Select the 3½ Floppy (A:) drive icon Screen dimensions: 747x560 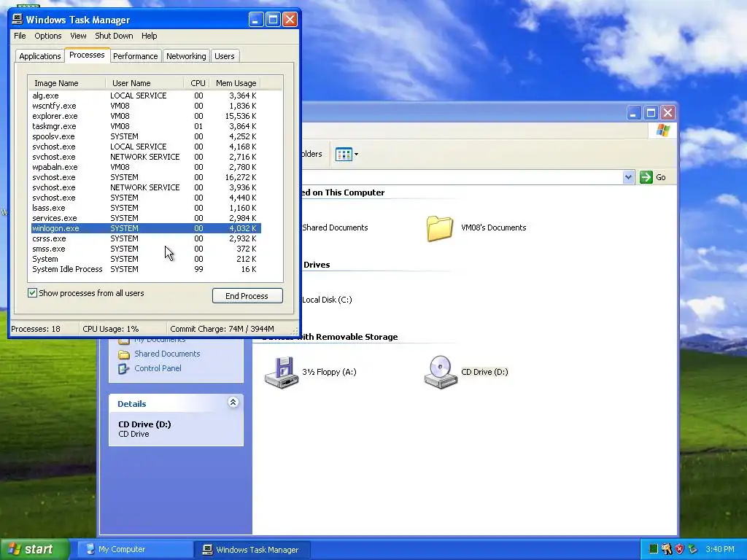(x=282, y=372)
